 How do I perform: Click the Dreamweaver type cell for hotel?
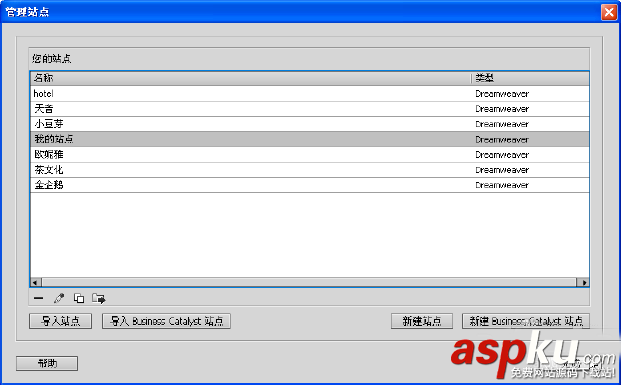pyautogui.click(x=502, y=94)
